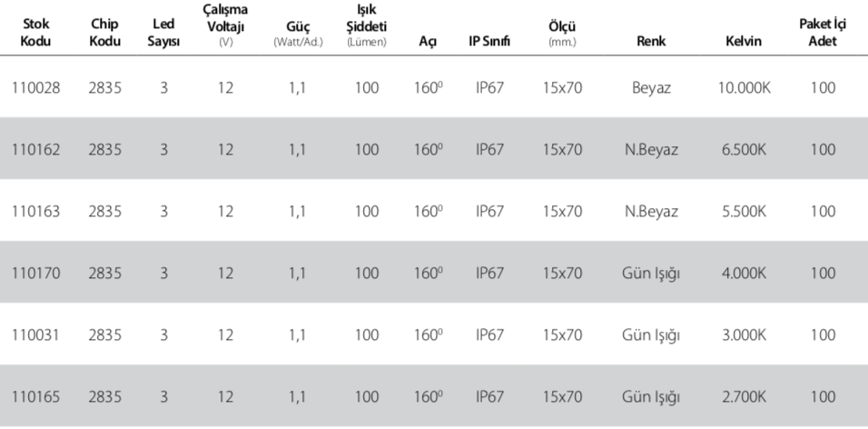Click the Paket İçi Adet header
Screen dimensions: 868x429
823,32
